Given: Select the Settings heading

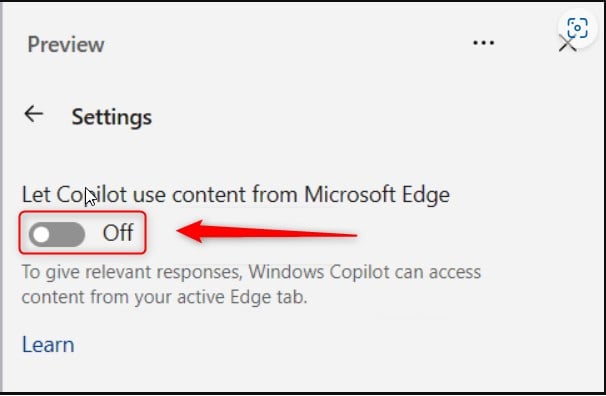Looking at the screenshot, I should (112, 117).
